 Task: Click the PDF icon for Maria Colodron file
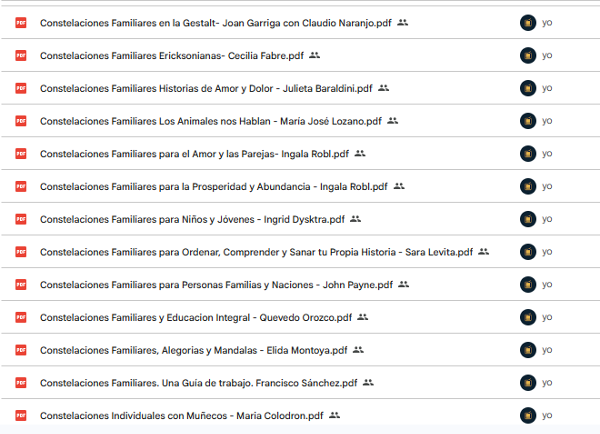21,415
